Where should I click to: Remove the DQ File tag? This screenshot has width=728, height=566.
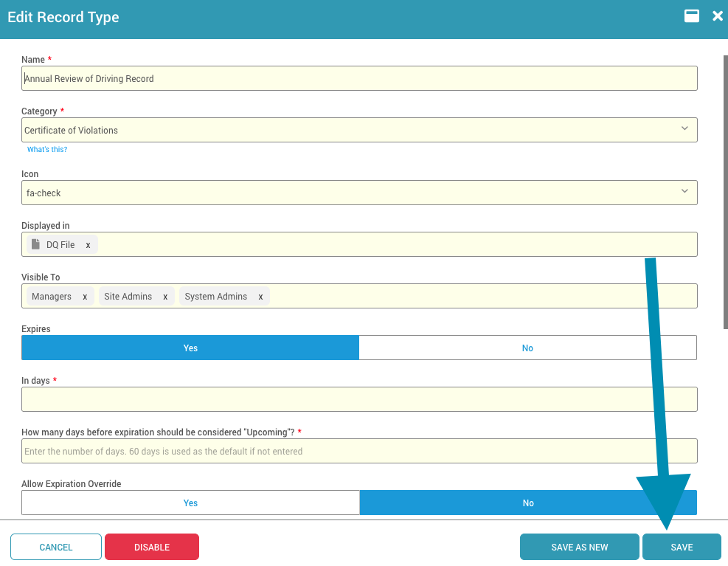coord(88,245)
